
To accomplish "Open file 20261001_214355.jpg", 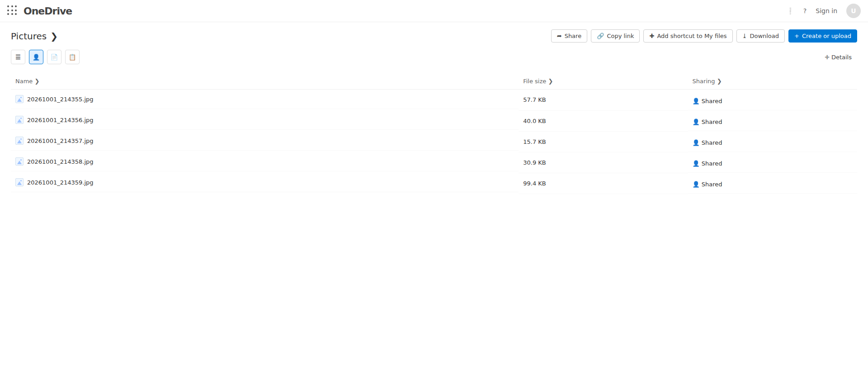I will pos(60,99).
